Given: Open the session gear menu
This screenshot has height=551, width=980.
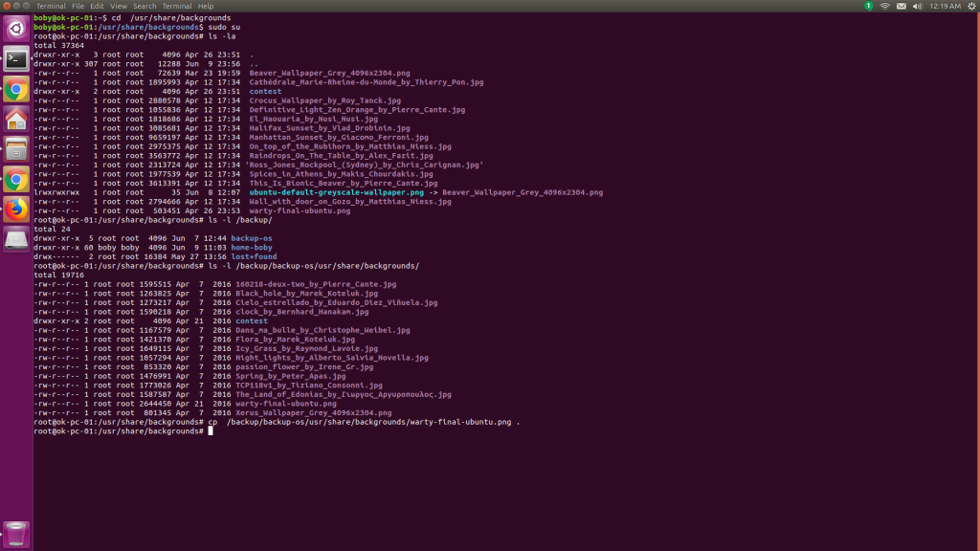Looking at the screenshot, I should tap(971, 8).
